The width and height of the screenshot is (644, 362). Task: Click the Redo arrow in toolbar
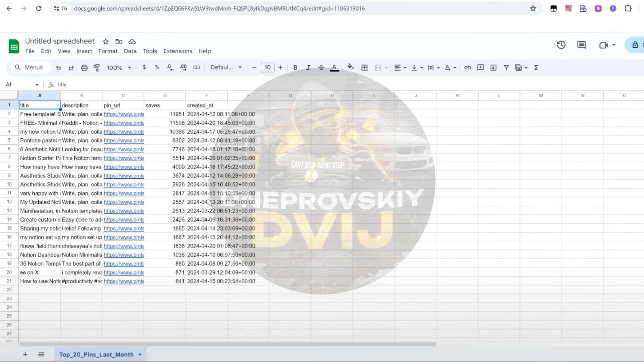[71, 68]
